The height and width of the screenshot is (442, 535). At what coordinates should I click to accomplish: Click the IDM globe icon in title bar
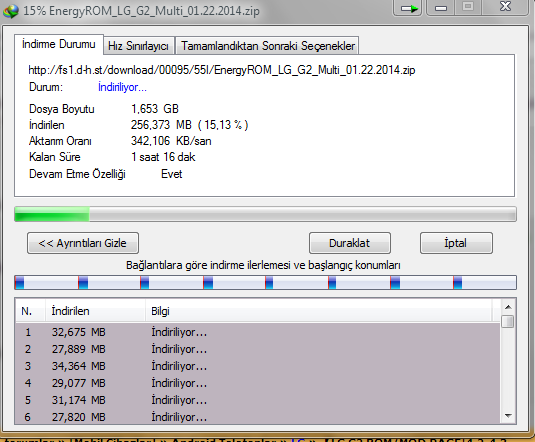tap(10, 11)
